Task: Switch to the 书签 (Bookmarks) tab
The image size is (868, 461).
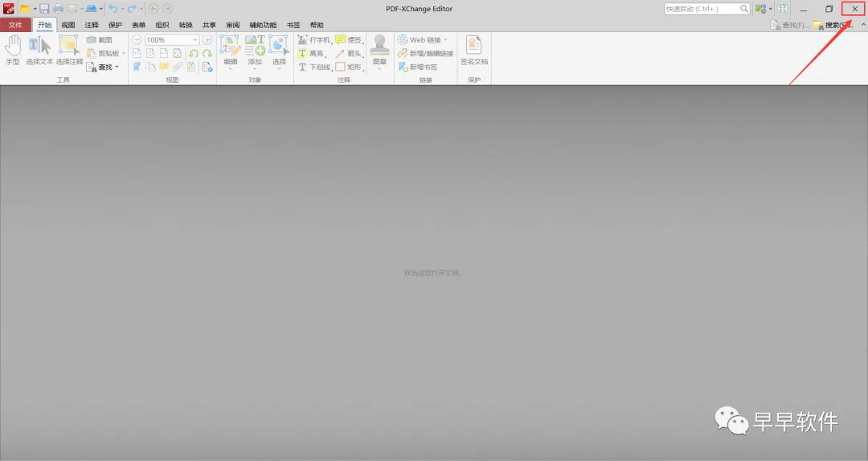Action: (293, 25)
